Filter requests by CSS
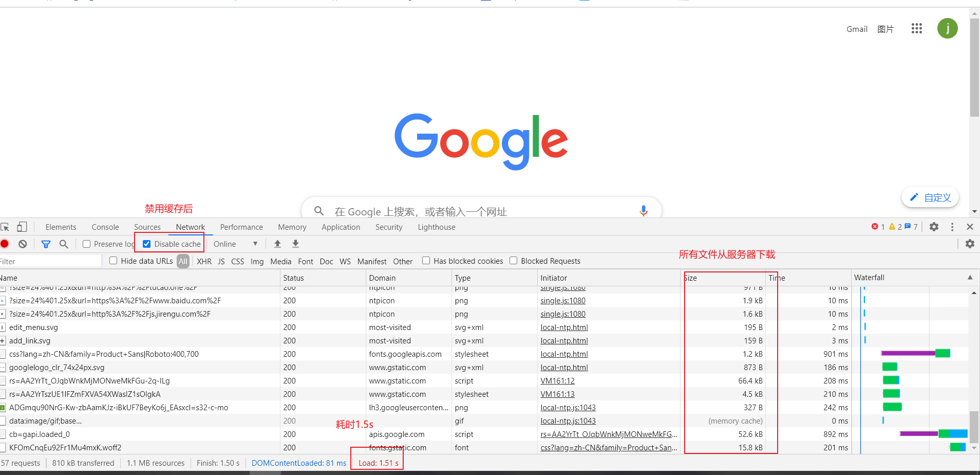 point(238,261)
